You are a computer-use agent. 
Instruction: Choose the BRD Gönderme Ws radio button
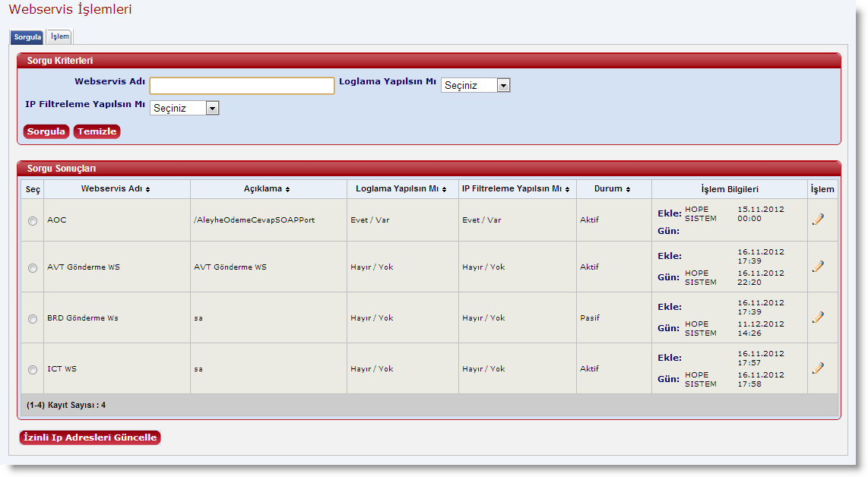pyautogui.click(x=33, y=319)
